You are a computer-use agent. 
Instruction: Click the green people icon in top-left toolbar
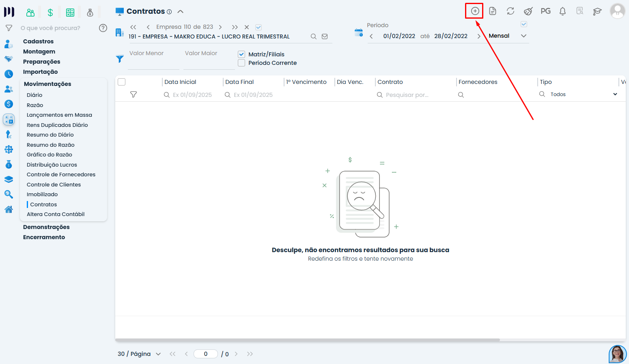tap(30, 13)
